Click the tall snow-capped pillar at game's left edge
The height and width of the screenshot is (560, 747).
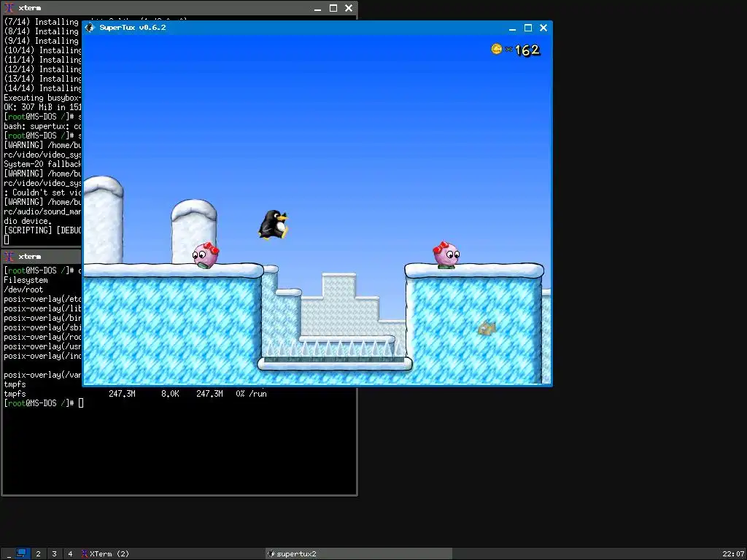104,219
